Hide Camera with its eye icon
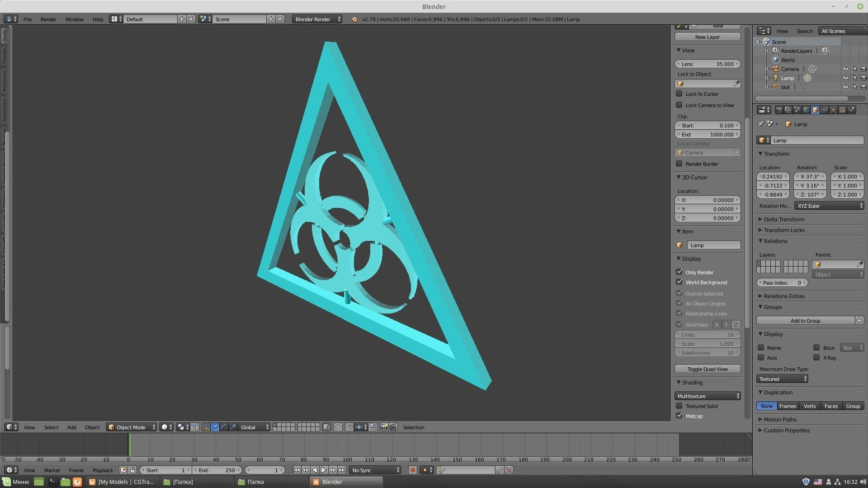 (845, 69)
